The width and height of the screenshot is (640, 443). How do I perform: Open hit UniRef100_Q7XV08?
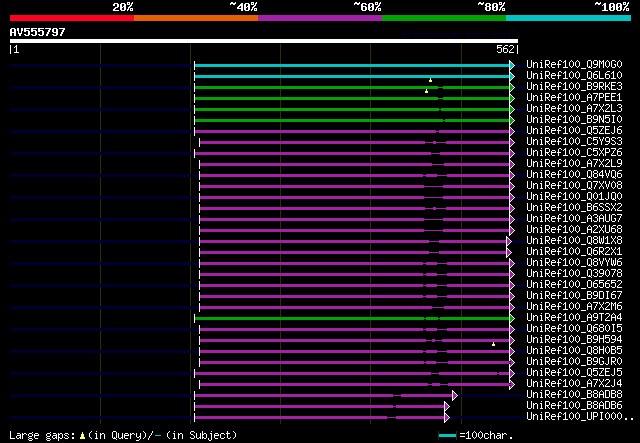point(574,186)
